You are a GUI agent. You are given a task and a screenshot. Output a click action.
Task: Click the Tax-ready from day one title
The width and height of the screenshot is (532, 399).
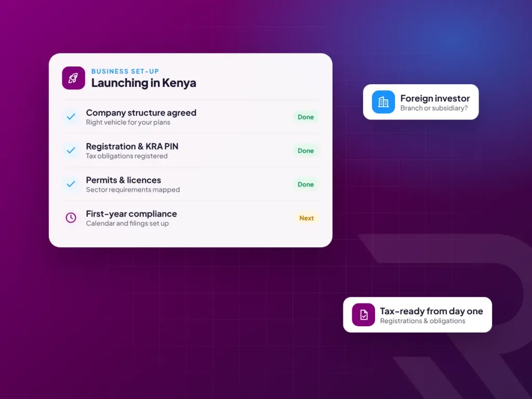[x=431, y=311]
